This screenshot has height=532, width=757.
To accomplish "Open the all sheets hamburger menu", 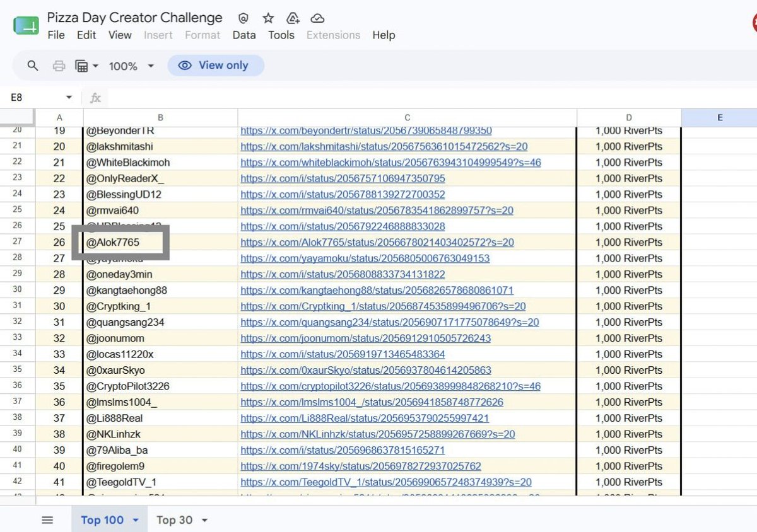I will [47, 520].
